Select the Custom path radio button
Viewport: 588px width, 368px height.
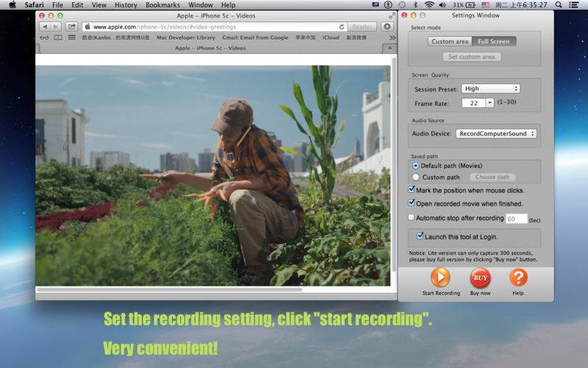(x=415, y=177)
